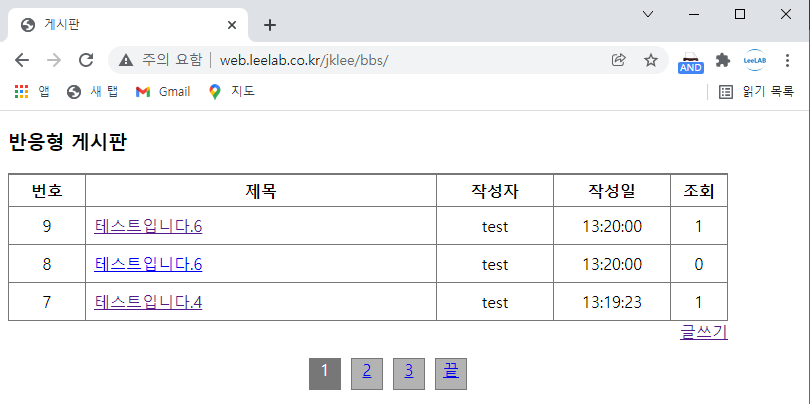Expand the tab search dropdown chevron
810x404 pixels.
(647, 14)
